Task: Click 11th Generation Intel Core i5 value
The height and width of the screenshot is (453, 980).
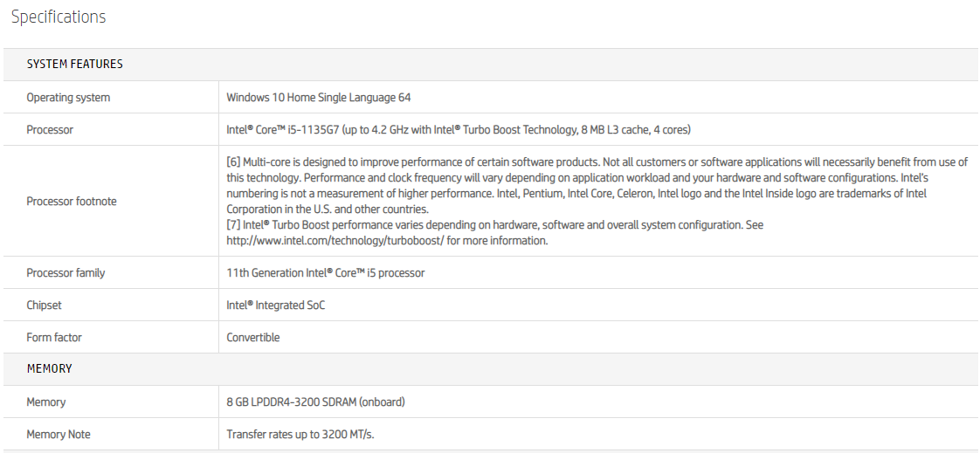Action: tap(325, 273)
